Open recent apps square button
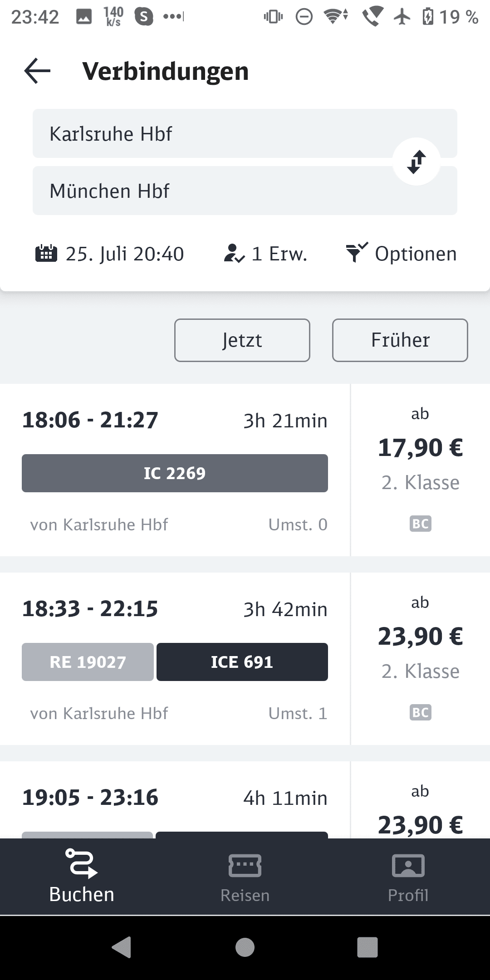 click(x=367, y=947)
